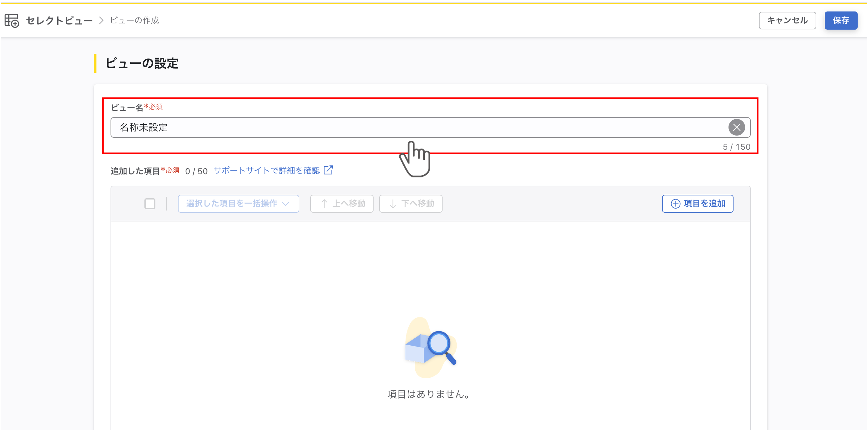Open サポートサイトで詳細を確認 link
This screenshot has height=431, width=868.
coord(267,171)
